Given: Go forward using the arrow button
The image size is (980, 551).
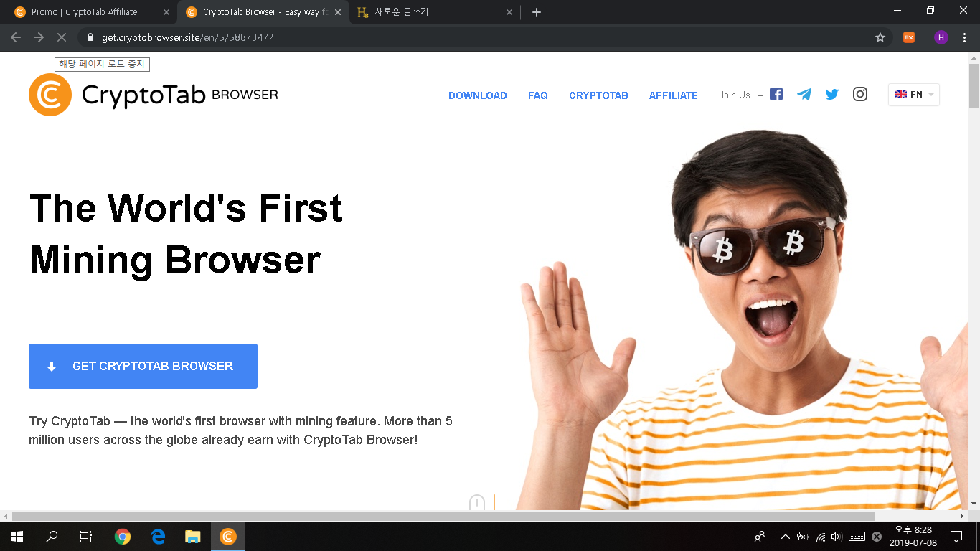Looking at the screenshot, I should tap(39, 37).
